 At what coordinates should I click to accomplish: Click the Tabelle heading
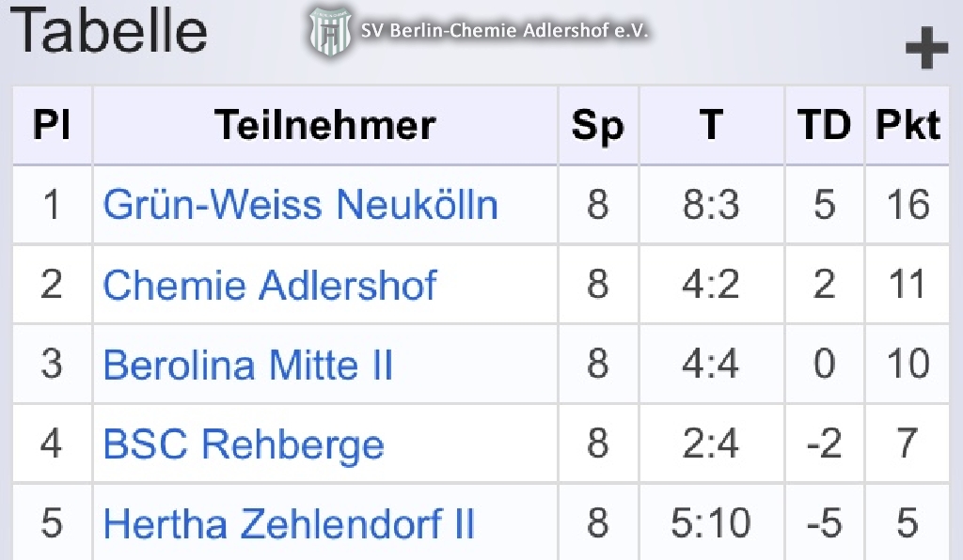(108, 30)
